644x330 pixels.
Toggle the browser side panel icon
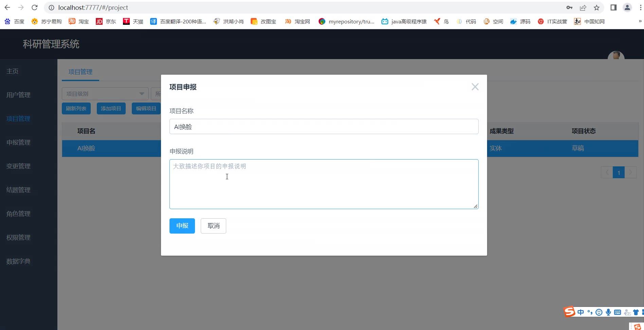click(x=613, y=7)
